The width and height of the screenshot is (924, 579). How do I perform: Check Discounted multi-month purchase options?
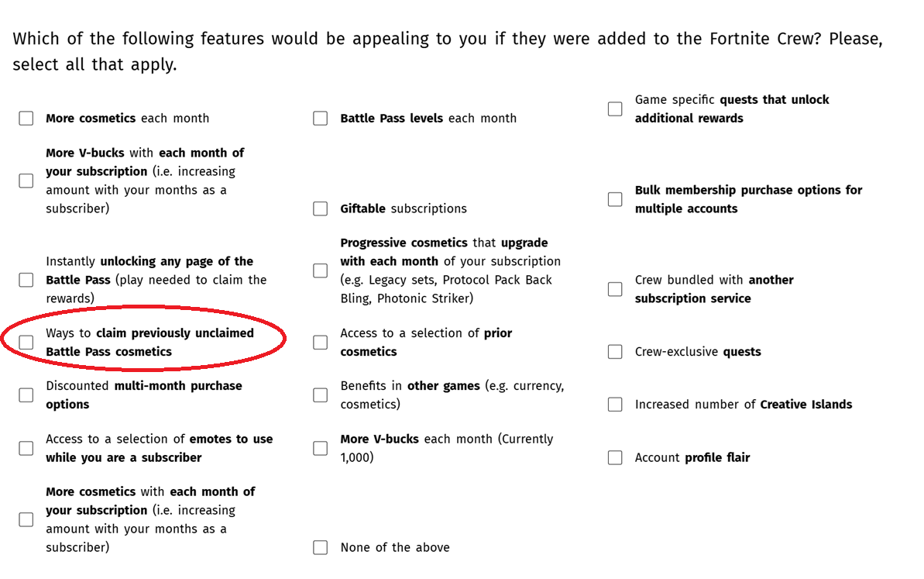coord(26,395)
